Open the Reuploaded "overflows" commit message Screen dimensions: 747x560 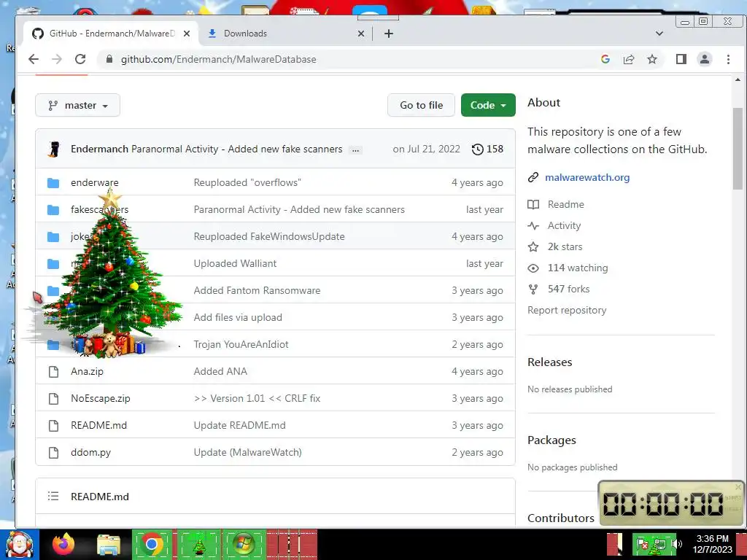[247, 182]
